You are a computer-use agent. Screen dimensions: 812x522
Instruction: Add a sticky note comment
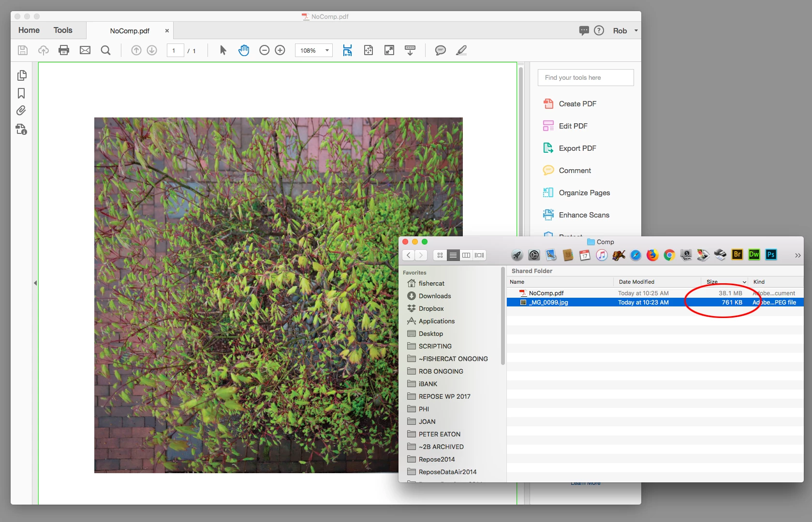coord(441,50)
